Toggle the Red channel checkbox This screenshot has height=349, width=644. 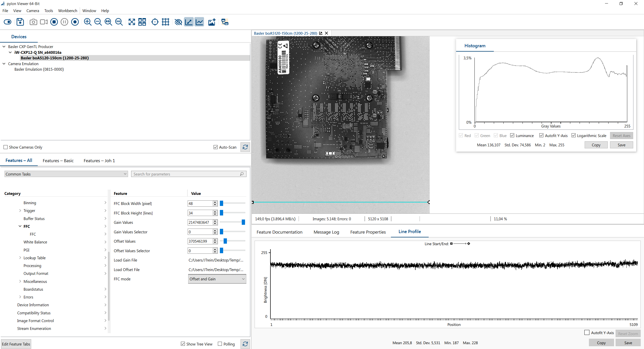point(461,136)
